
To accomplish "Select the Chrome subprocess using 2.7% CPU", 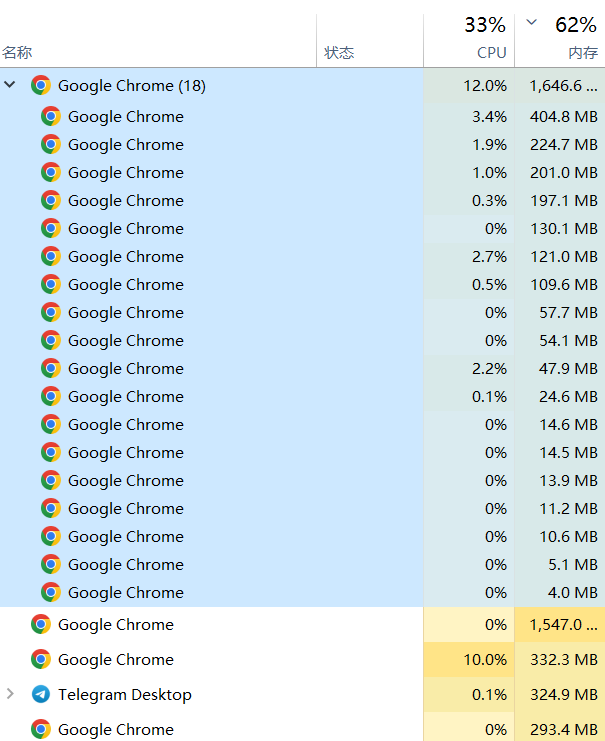I will [x=126, y=256].
